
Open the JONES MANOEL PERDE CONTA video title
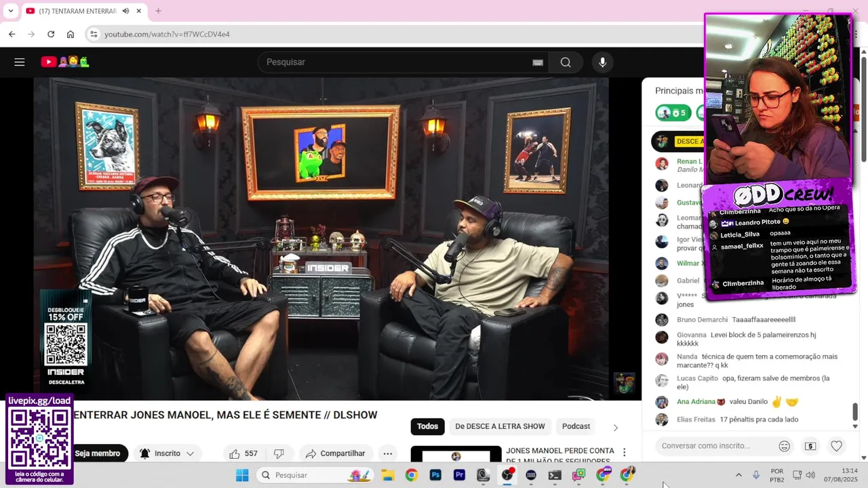click(560, 455)
